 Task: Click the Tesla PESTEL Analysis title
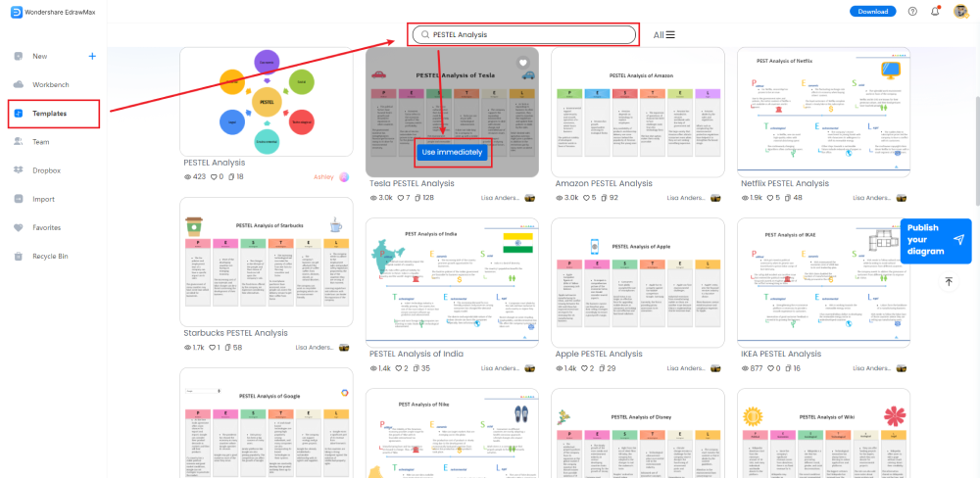412,183
